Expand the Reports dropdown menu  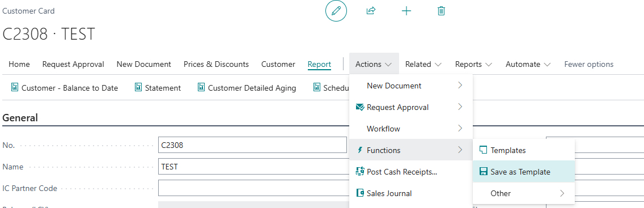[473, 64]
